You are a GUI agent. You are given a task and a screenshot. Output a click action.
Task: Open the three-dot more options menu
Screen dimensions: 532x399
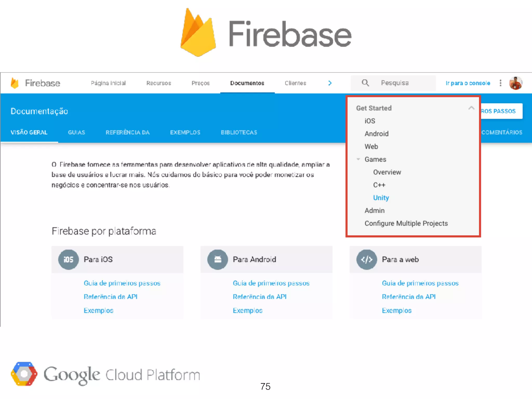pyautogui.click(x=500, y=83)
